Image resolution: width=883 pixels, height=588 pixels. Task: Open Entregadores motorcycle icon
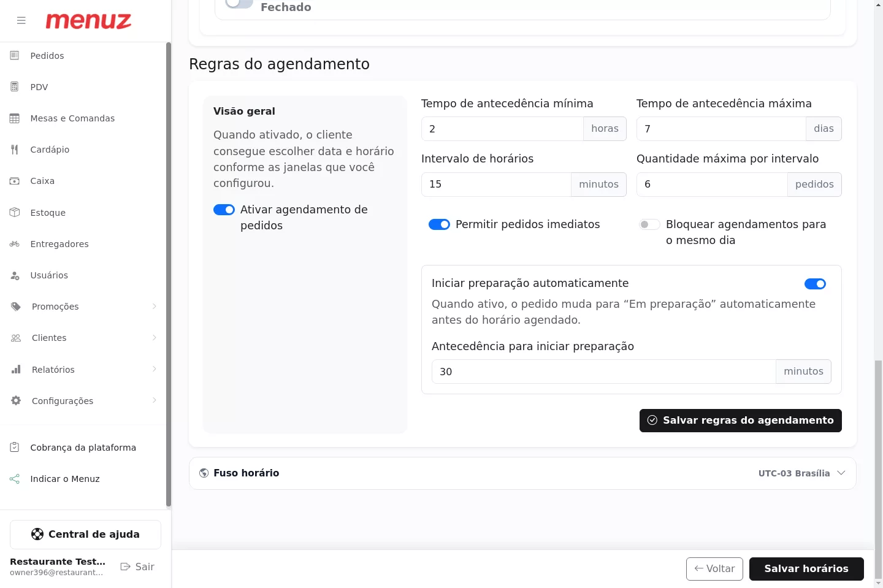coord(15,244)
